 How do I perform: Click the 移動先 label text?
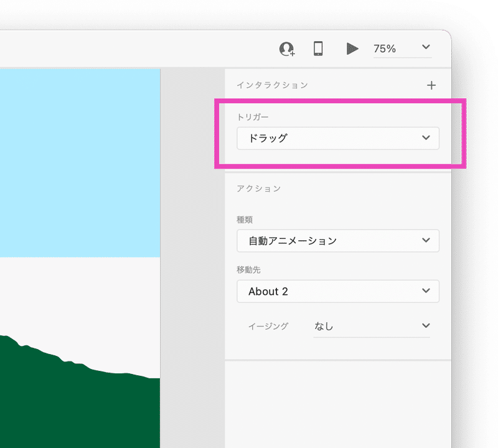tap(248, 270)
